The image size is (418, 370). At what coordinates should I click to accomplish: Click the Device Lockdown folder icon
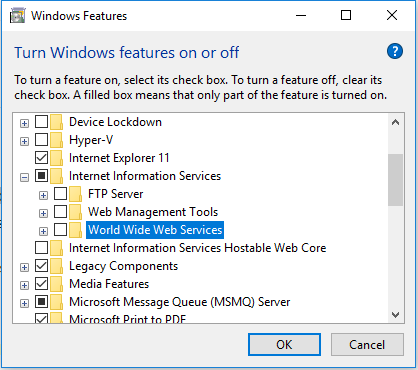(57, 122)
